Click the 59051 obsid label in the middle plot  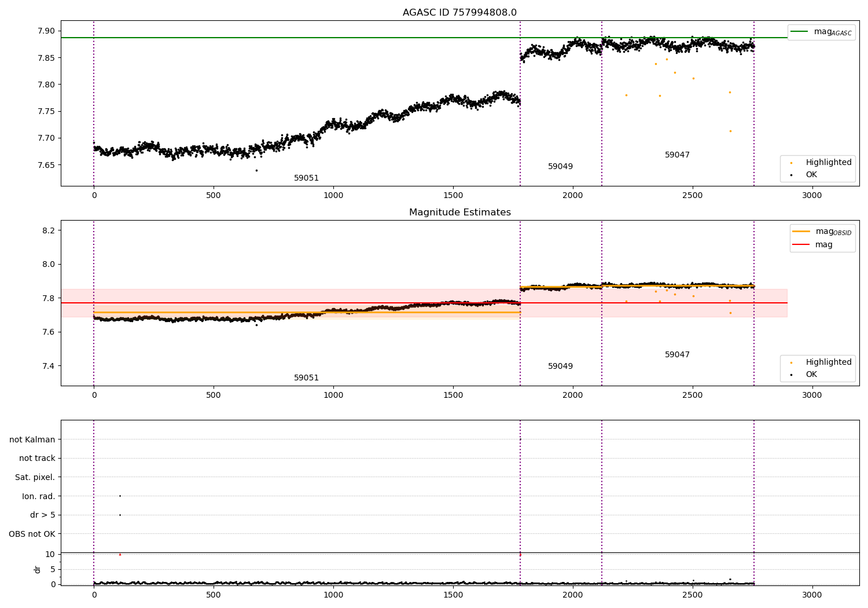click(306, 378)
